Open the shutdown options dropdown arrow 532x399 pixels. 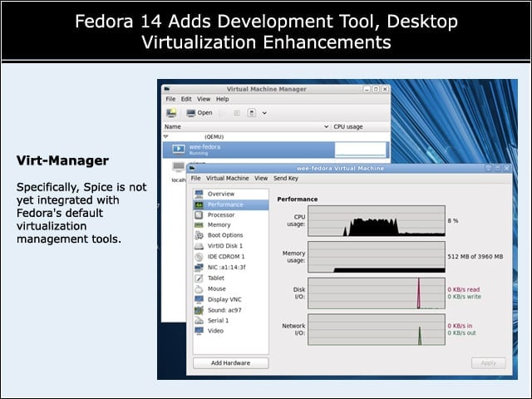(264, 113)
